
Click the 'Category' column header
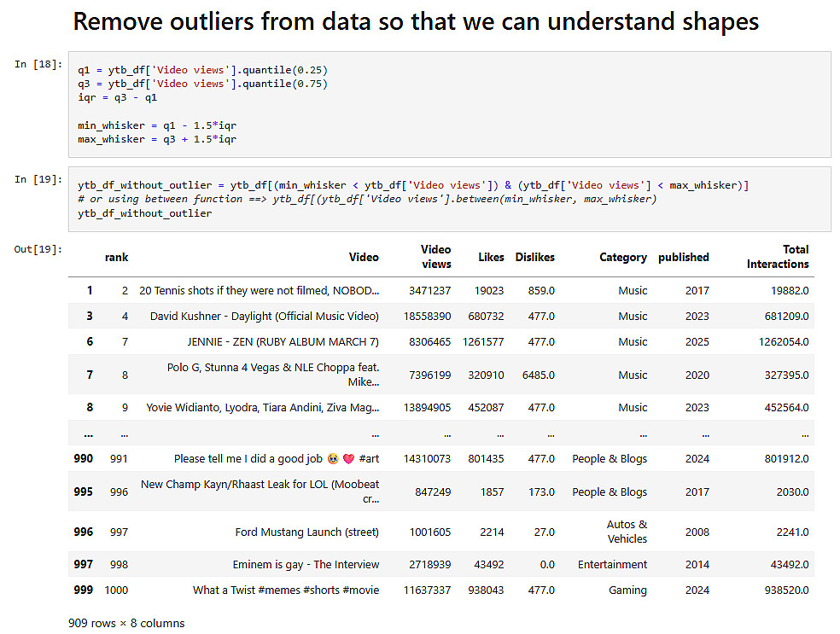click(x=622, y=257)
